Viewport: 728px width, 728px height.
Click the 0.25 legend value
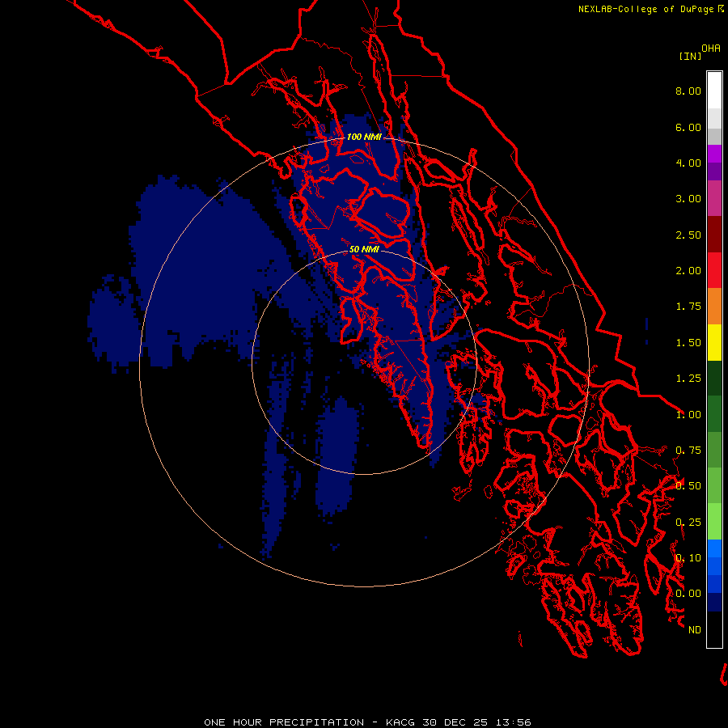pyautogui.click(x=688, y=523)
